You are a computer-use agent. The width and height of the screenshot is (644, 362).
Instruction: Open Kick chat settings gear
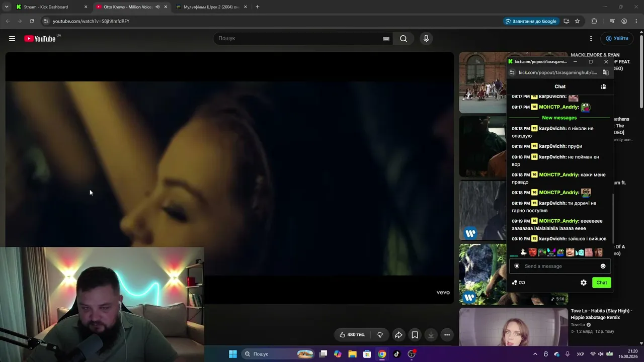584,283
